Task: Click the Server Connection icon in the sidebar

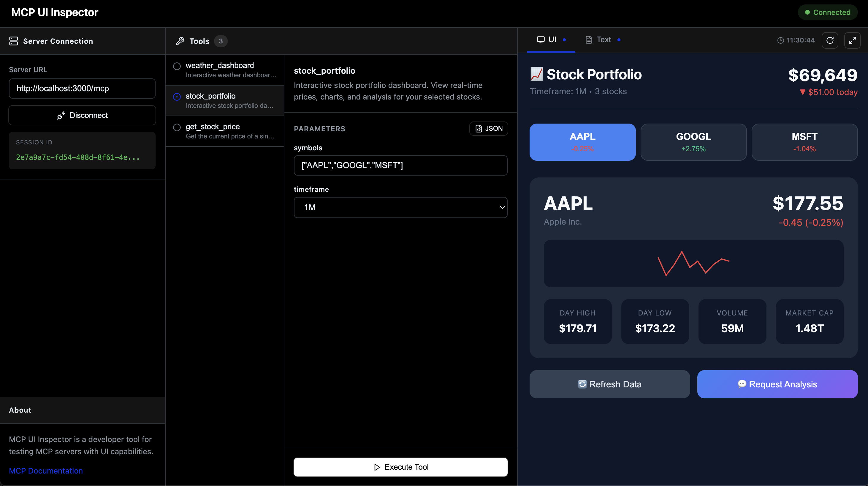Action: point(13,41)
